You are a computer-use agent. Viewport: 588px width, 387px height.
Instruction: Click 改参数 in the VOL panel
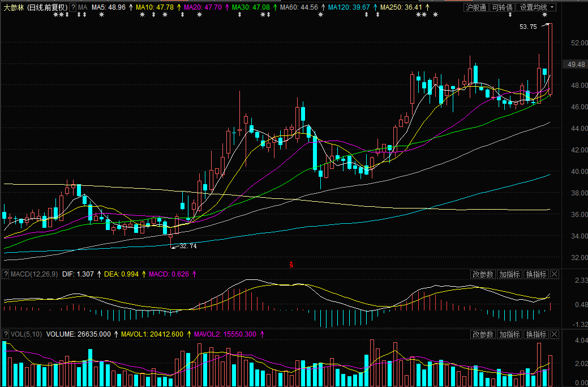pos(483,334)
